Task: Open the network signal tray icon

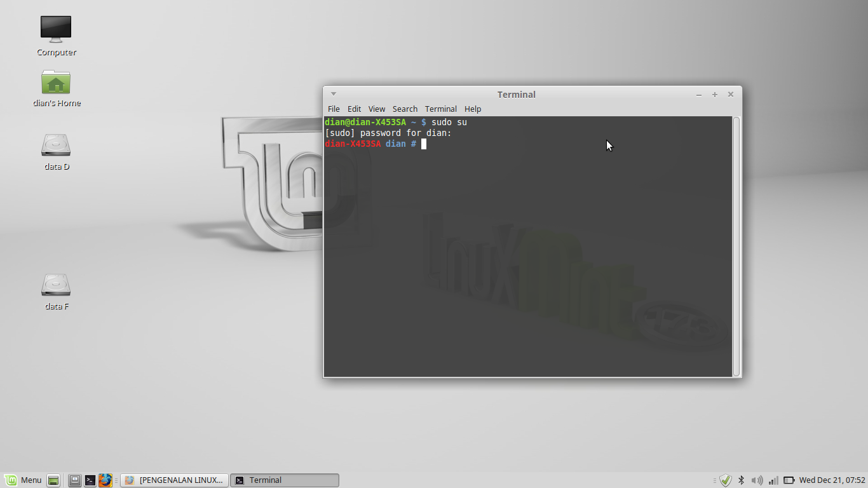Action: (773, 480)
